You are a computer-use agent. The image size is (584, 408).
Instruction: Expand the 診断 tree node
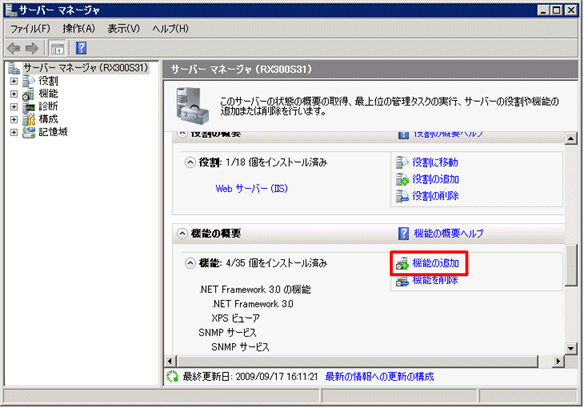[x=14, y=107]
